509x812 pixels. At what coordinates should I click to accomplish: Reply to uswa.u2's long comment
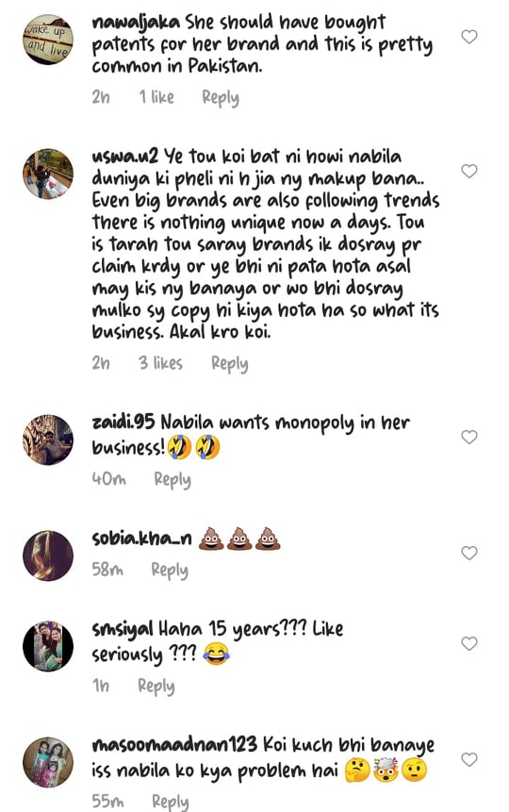tap(229, 363)
